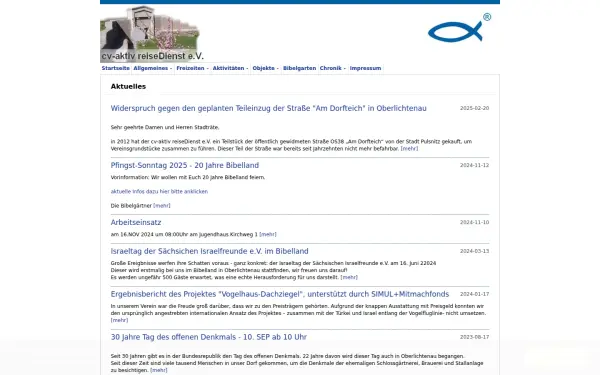Open the Startseite menu item
Screen dimensions: 600x375
(116, 68)
